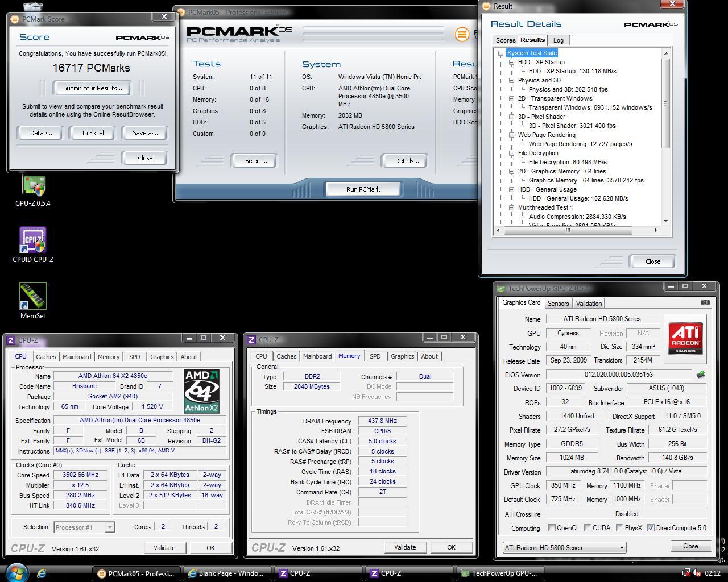Click the DRAM Frequency value 437.8 MHz
Screen dimensions: 728x582
[383, 421]
